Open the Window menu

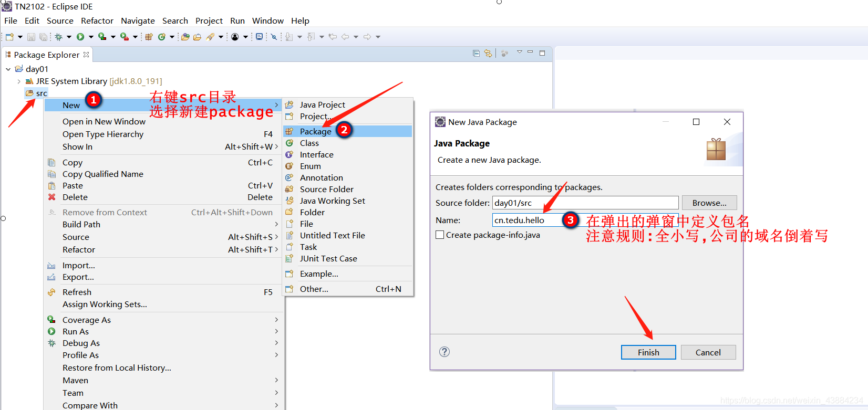coord(268,20)
